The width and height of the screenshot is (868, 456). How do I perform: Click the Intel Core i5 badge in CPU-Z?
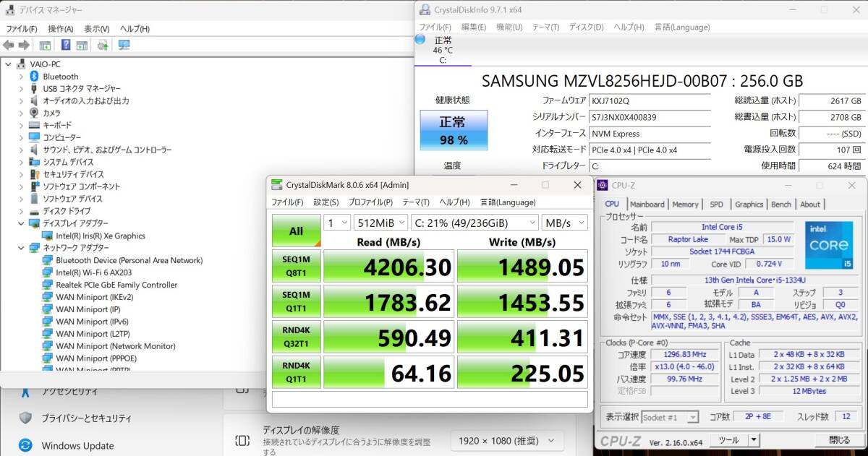pos(829,246)
